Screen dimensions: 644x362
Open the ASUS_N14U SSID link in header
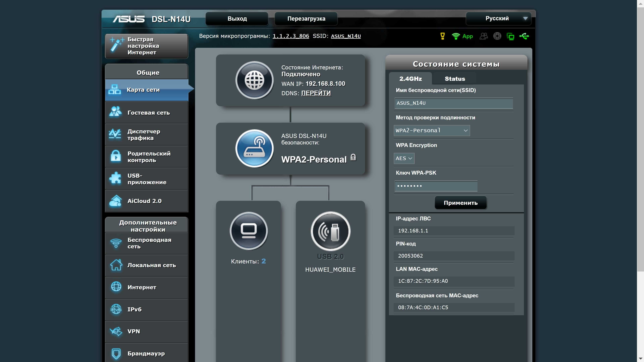coord(346,36)
